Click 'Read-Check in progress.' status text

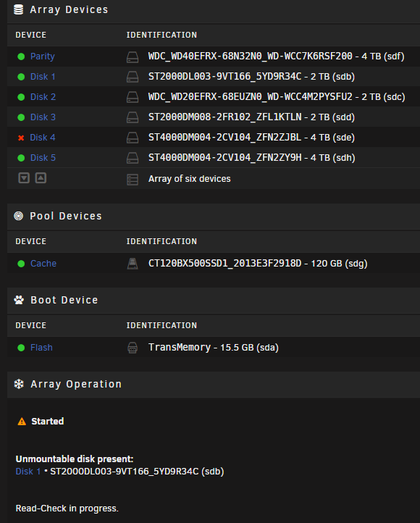pos(67,509)
